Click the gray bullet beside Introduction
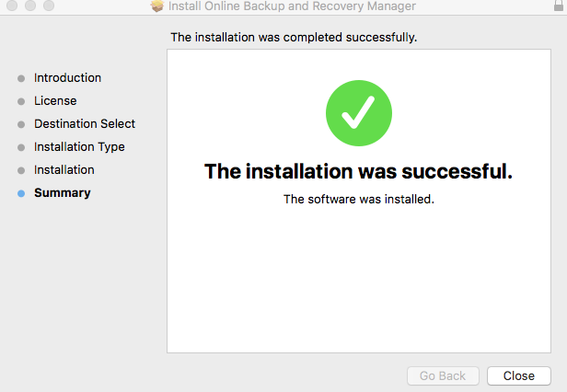Image resolution: width=567 pixels, height=392 pixels. point(21,78)
